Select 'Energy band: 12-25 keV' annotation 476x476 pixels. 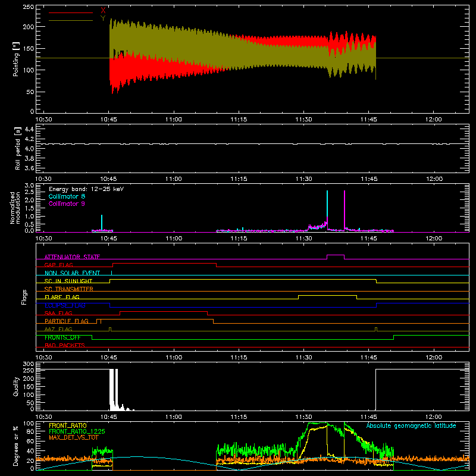[x=86, y=189]
